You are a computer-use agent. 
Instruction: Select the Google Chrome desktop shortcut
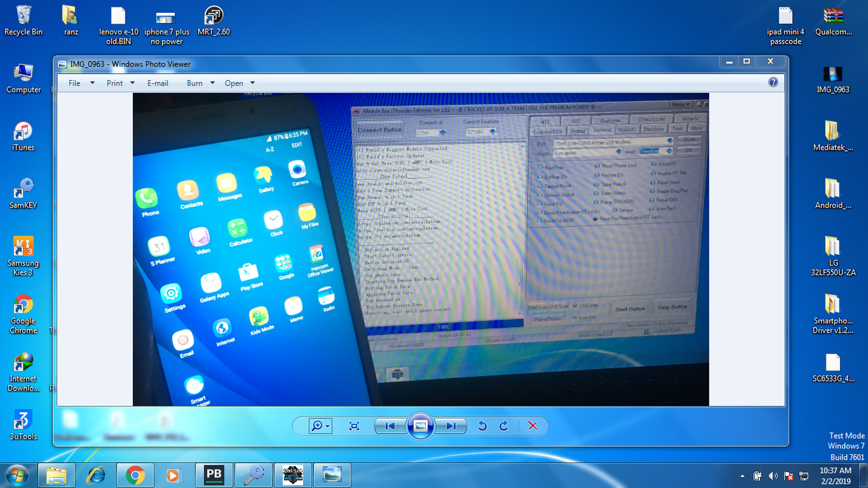click(23, 314)
